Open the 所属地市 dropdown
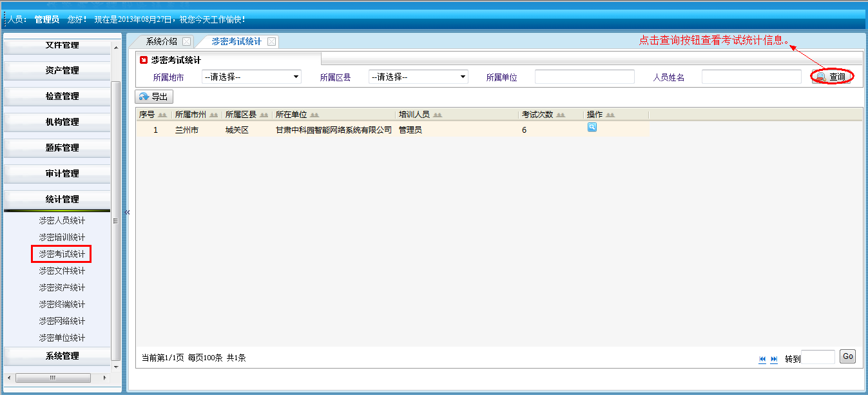This screenshot has width=868, height=395. tap(251, 77)
